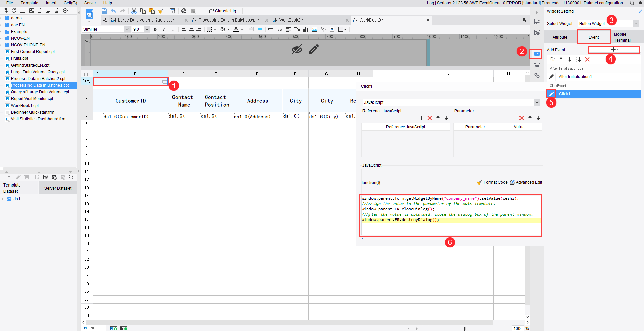Create a new folder in file tree
This screenshot has width=644, height=331.
pos(5,11)
